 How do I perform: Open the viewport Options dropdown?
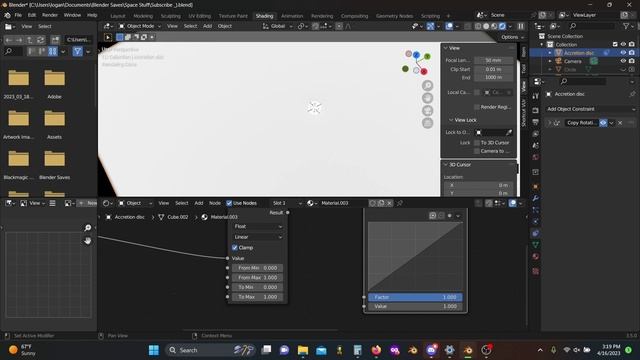point(512,37)
